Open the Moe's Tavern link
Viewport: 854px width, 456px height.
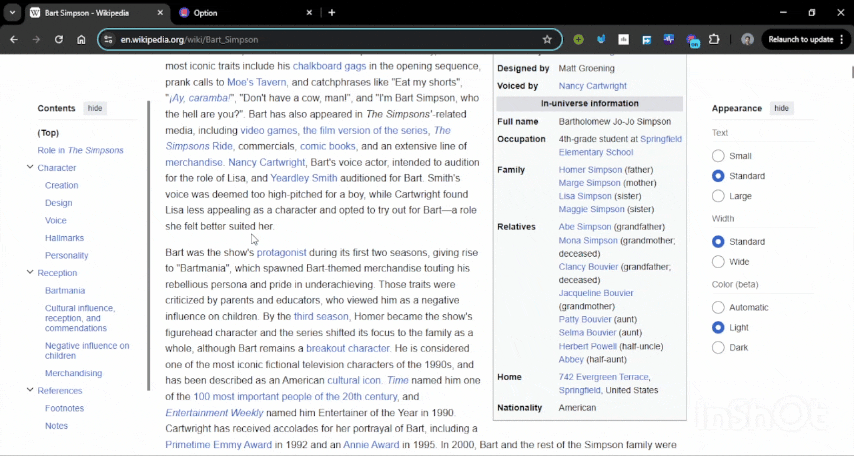coord(256,82)
